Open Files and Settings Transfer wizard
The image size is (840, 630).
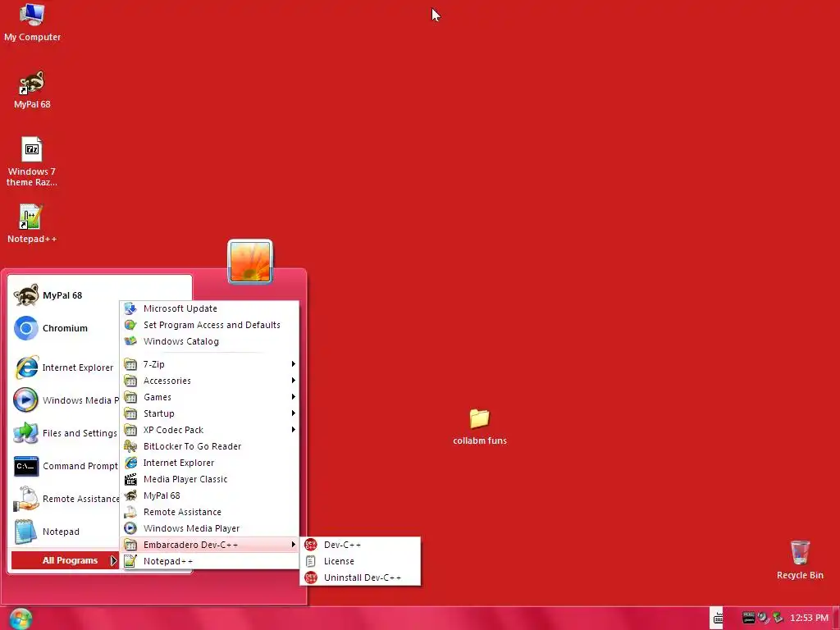(x=64, y=433)
